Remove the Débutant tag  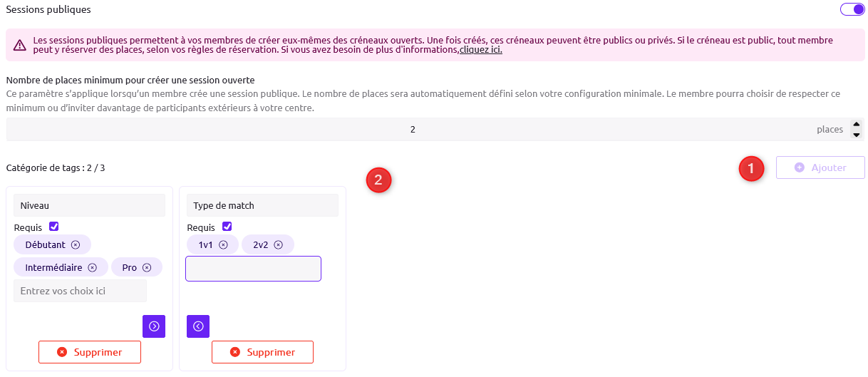tap(75, 244)
